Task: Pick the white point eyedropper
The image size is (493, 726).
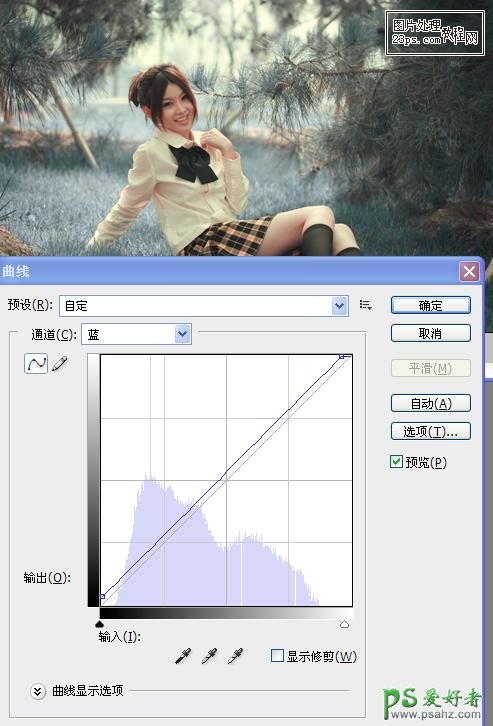Action: click(x=235, y=656)
